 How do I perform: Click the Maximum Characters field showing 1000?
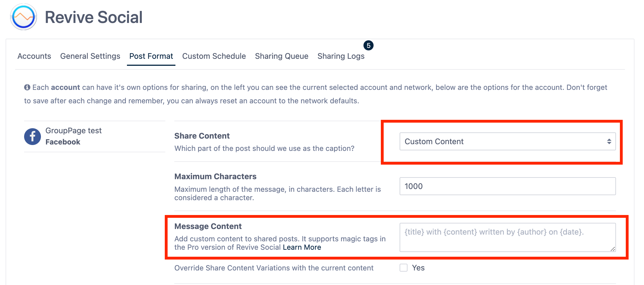(507, 186)
